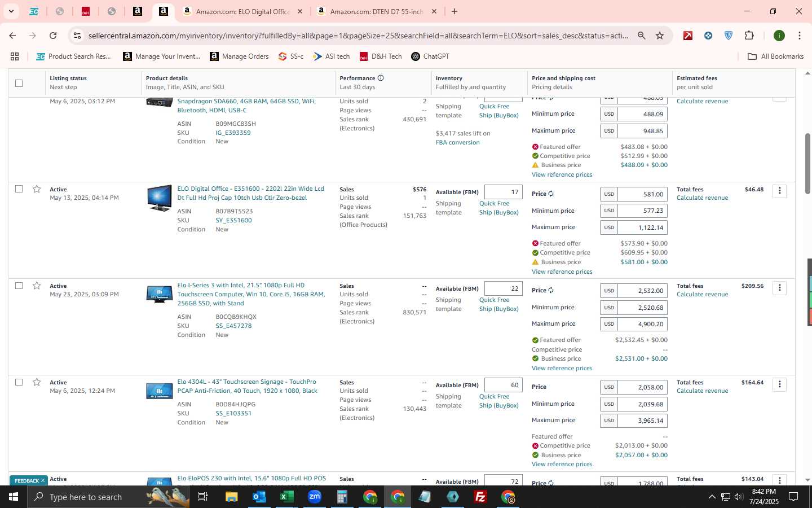
Task: Edit the minimum price field showing 2,039.68
Action: [x=642, y=404]
